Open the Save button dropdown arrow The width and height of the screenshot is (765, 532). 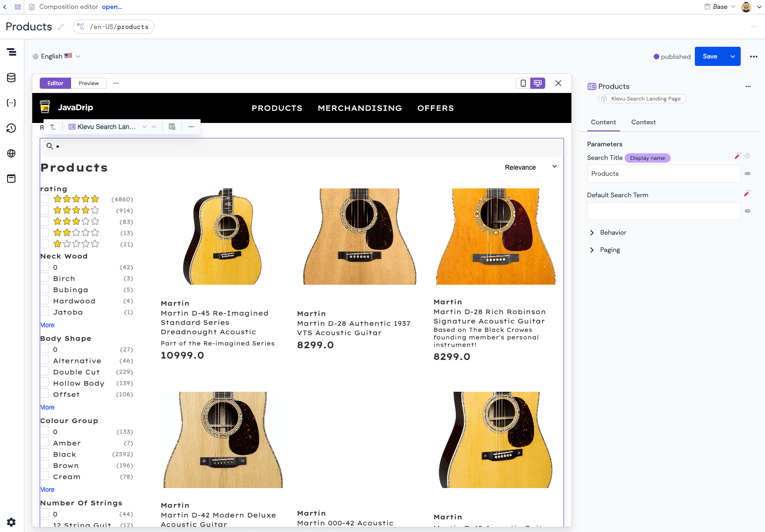[733, 57]
